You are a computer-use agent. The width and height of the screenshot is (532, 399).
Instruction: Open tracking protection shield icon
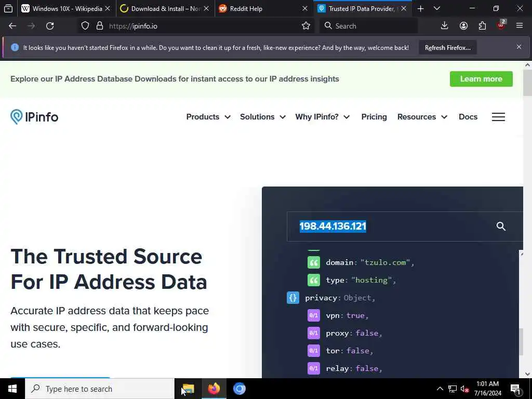tap(85, 26)
